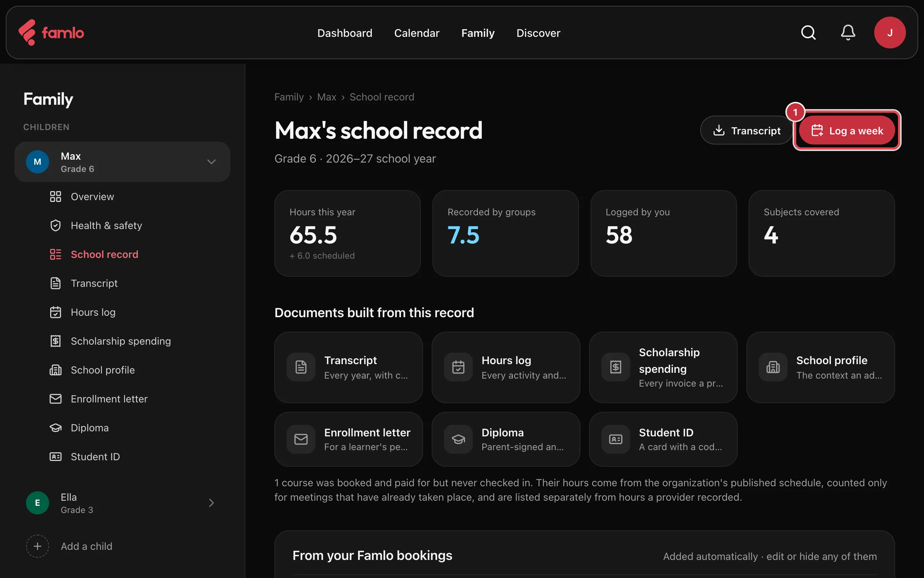Screen dimensions: 924x578
Task: Click the sidebar Diploma graduation cap icon
Action: point(55,428)
